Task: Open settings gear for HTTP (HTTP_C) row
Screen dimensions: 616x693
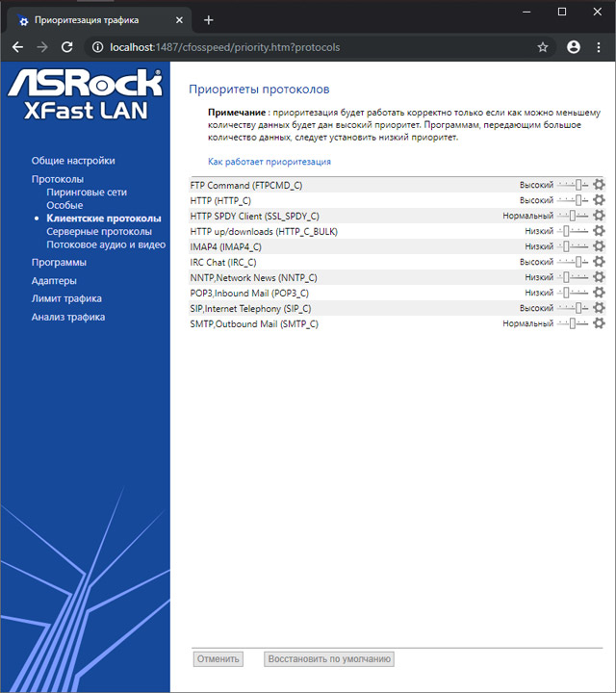Action: tap(599, 200)
